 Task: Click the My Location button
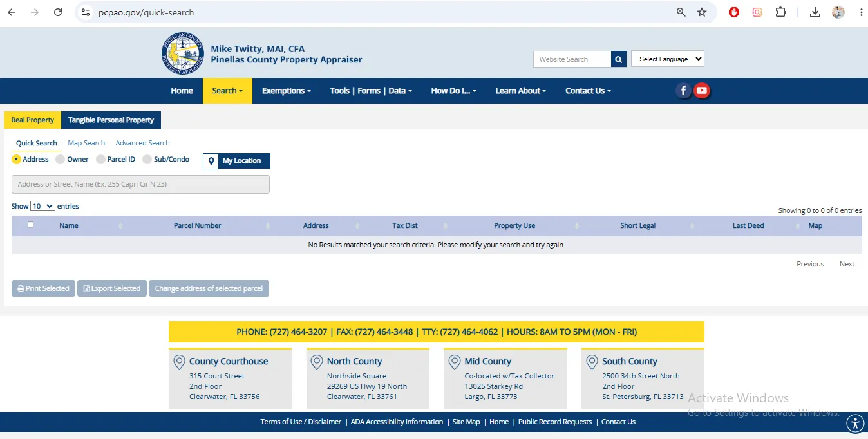pyautogui.click(x=236, y=161)
